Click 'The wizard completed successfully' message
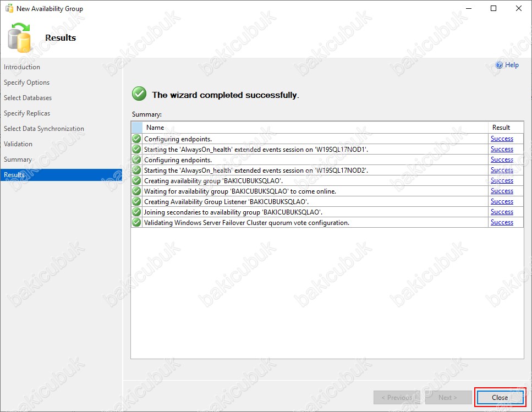This screenshot has height=412, width=532. point(225,95)
